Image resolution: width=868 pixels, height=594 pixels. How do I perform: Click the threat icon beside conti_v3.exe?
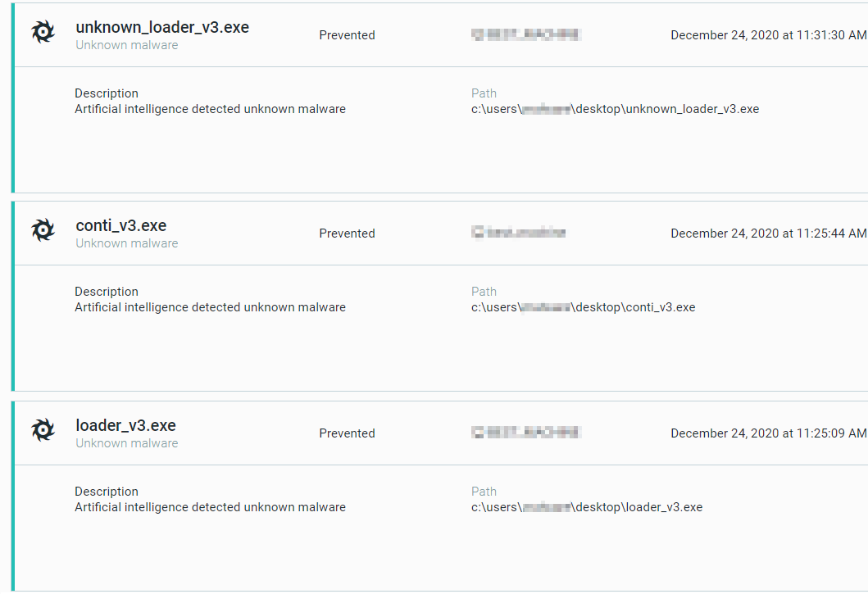(x=42, y=229)
